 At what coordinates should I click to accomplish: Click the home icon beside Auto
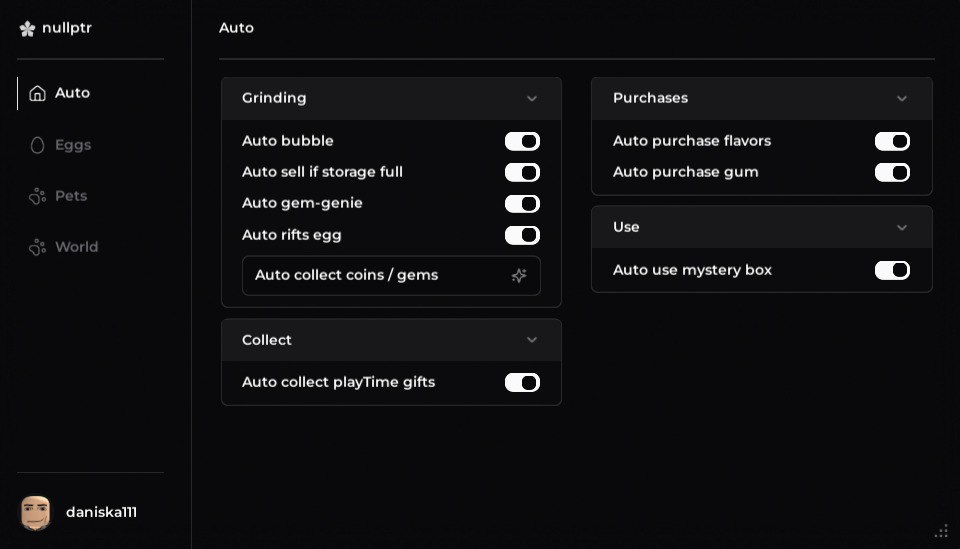tap(38, 93)
